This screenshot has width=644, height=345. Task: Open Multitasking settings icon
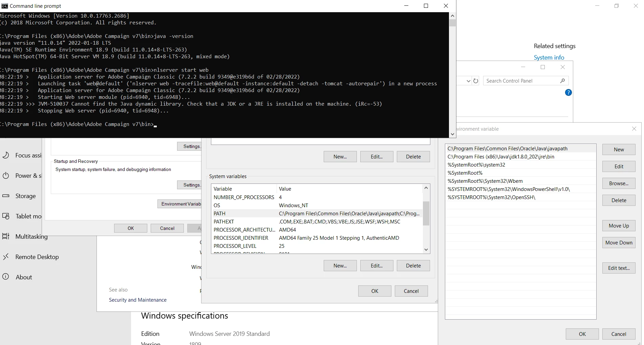pyautogui.click(x=6, y=236)
